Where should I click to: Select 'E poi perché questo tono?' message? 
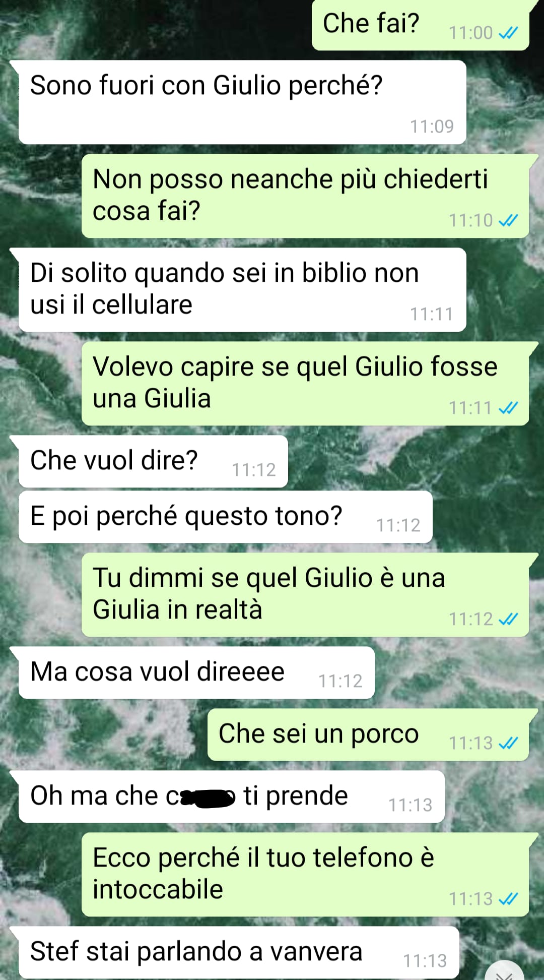[x=226, y=517]
